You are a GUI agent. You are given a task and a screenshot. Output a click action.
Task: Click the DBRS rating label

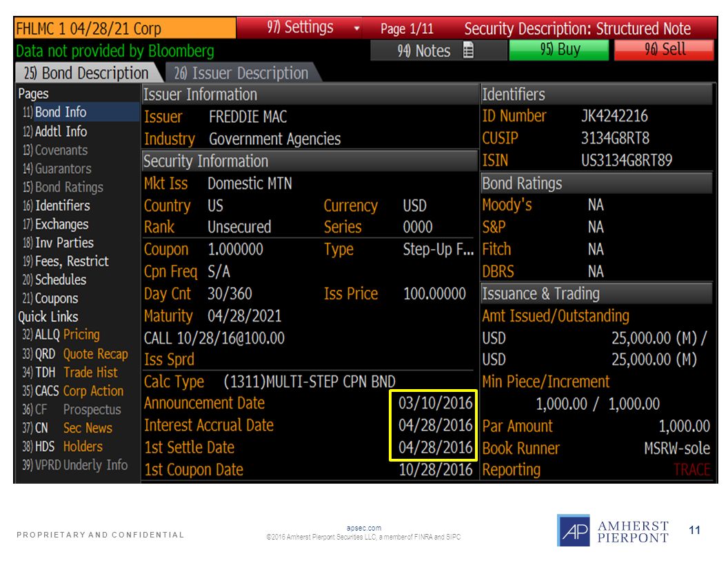(x=498, y=271)
